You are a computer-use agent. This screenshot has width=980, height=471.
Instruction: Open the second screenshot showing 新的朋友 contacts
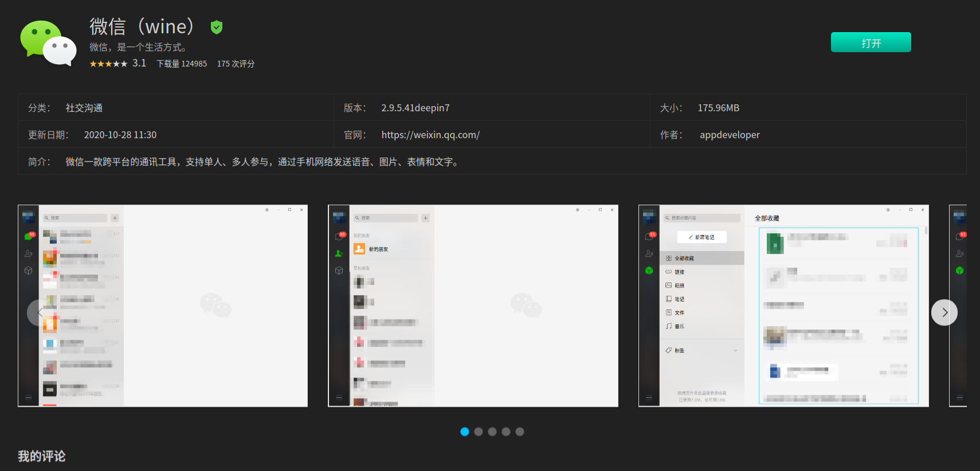click(x=473, y=306)
